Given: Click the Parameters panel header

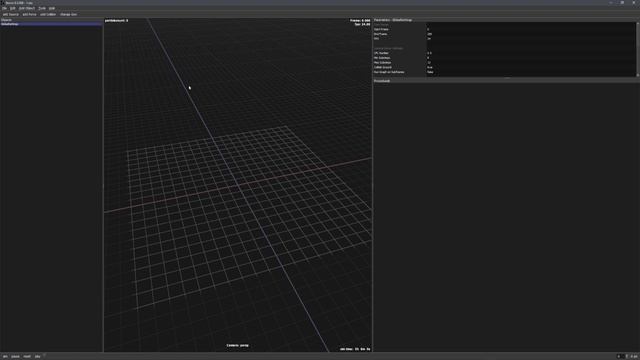Looking at the screenshot, I should [x=505, y=20].
